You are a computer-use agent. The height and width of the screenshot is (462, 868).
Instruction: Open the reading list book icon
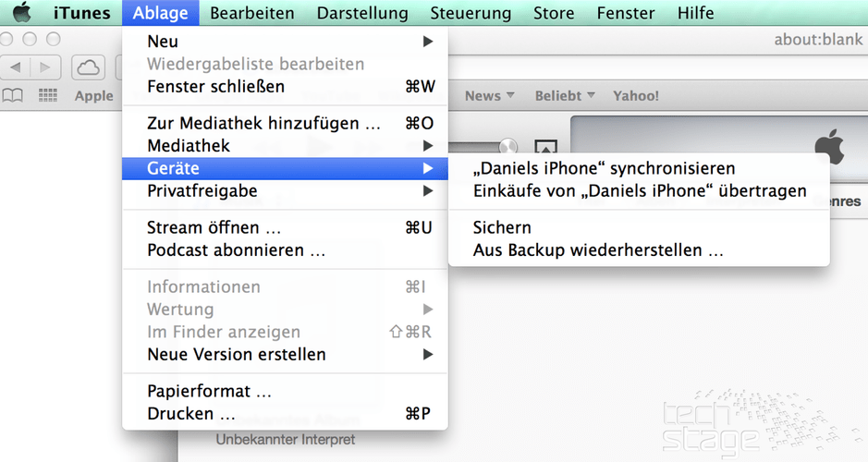pos(13,95)
